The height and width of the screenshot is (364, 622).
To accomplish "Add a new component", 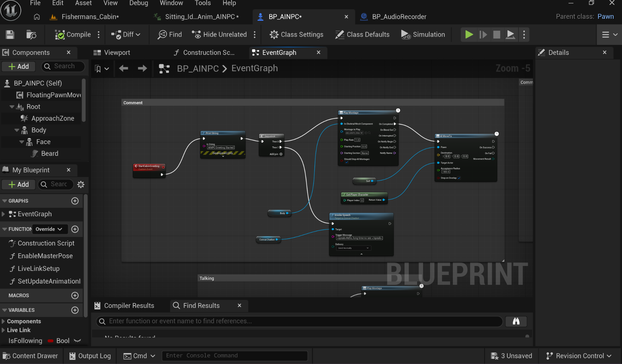I will pos(19,66).
